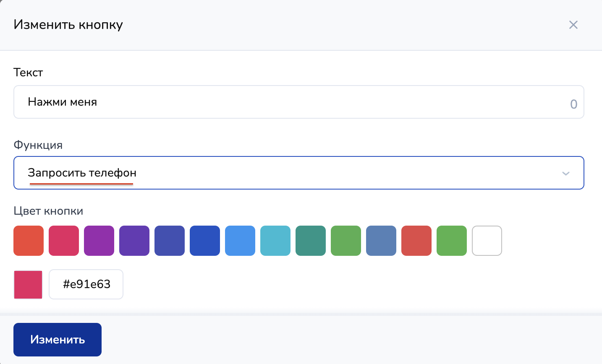Pick the cyan color swatch
The width and height of the screenshot is (602, 364).
(275, 241)
